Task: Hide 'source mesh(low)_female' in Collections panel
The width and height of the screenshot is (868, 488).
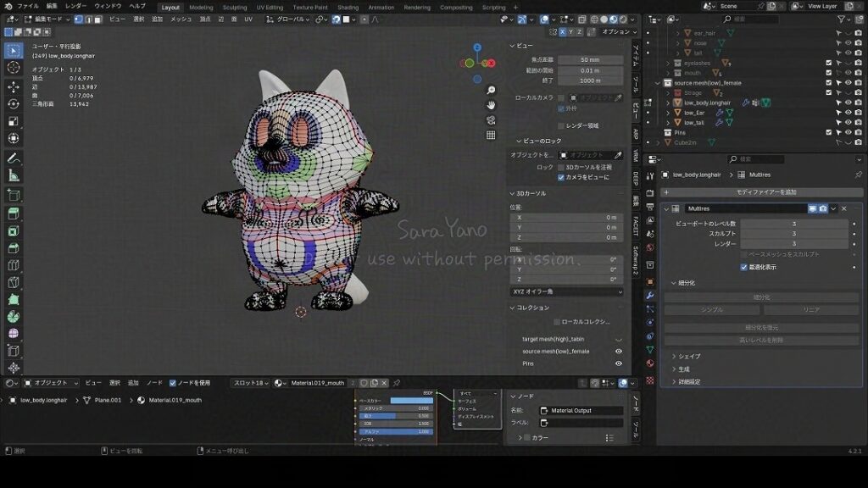Action: point(618,352)
